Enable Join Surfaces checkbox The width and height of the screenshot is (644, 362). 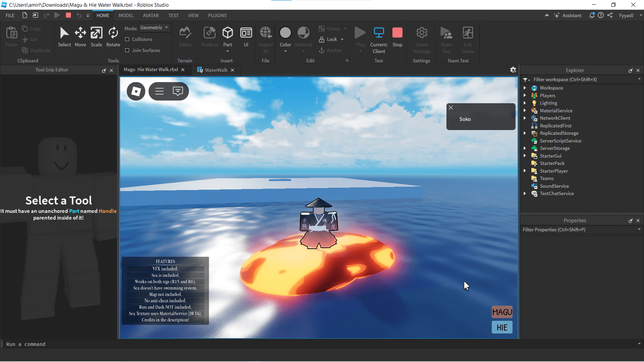click(x=127, y=50)
